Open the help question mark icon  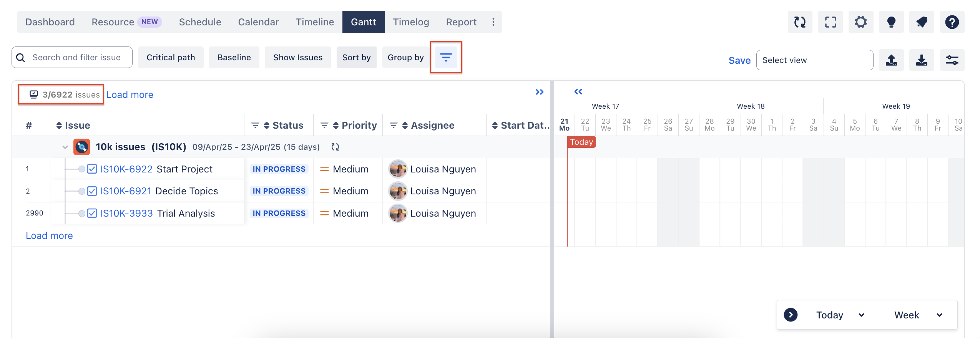(952, 22)
